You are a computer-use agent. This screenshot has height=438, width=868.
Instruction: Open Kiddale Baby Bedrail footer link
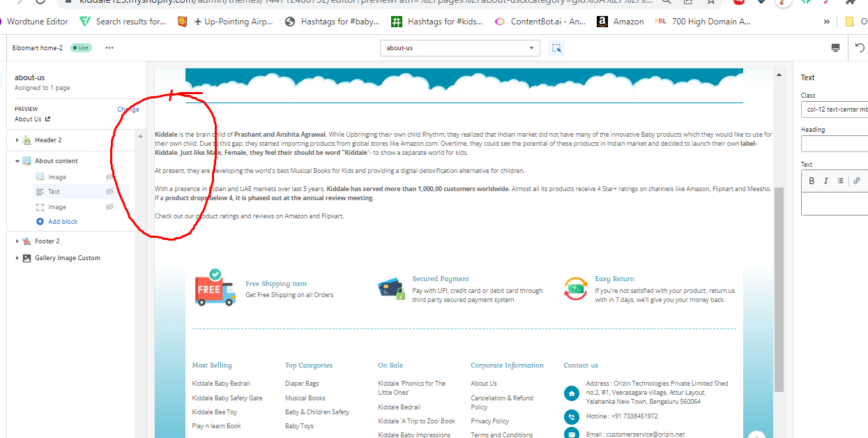click(221, 384)
